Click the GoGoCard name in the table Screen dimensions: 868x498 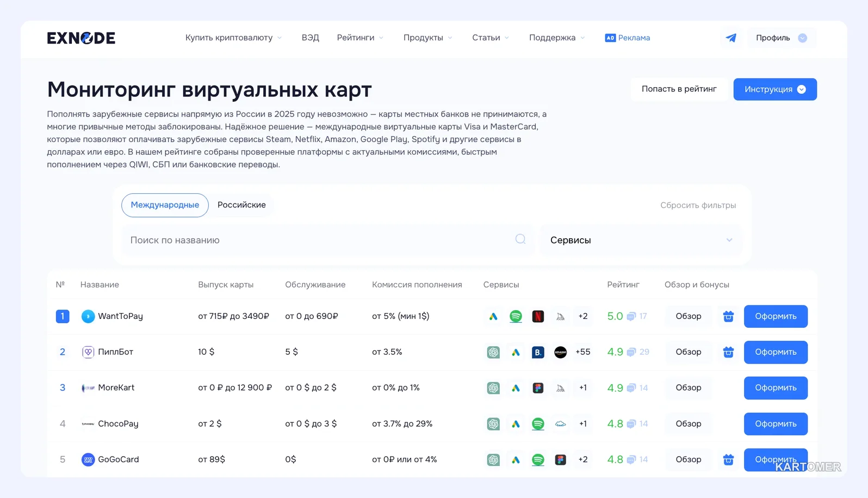[x=119, y=459]
